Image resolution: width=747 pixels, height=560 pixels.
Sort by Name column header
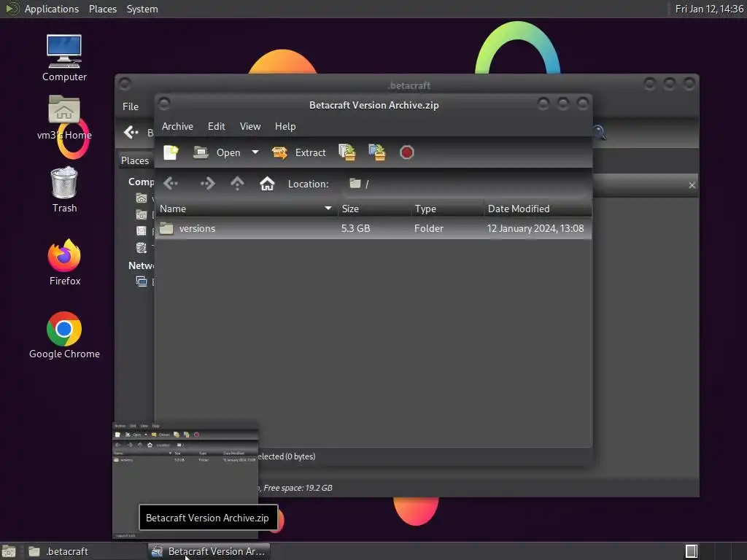(247, 209)
